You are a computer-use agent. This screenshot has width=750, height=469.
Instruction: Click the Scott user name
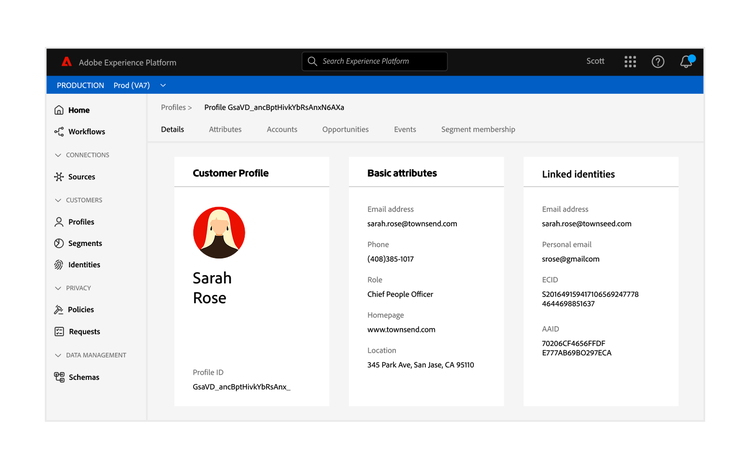596,61
